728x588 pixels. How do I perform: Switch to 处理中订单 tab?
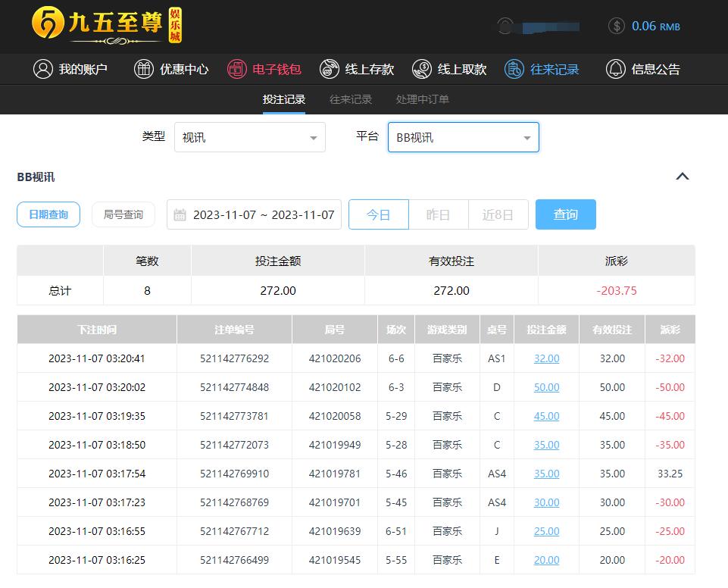(x=422, y=99)
